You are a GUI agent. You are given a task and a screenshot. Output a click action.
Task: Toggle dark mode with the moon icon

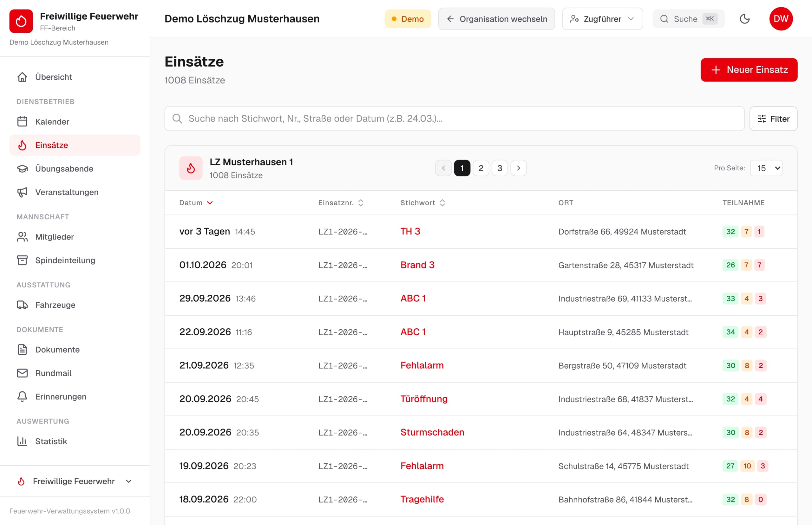click(745, 19)
